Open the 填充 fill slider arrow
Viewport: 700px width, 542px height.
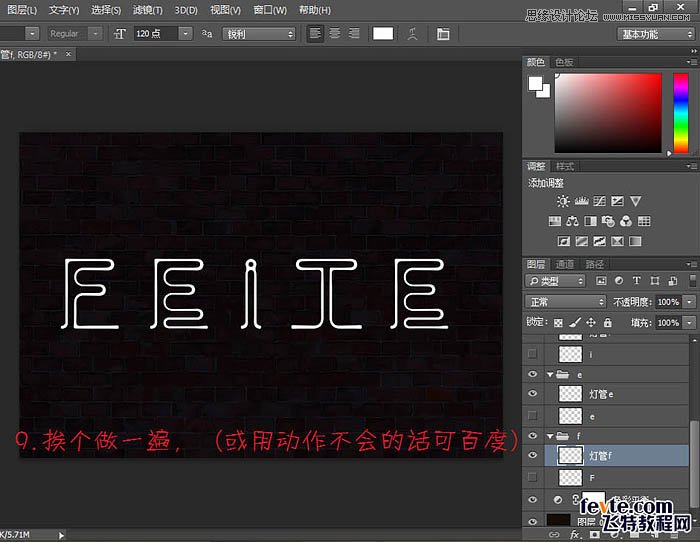[x=690, y=322]
